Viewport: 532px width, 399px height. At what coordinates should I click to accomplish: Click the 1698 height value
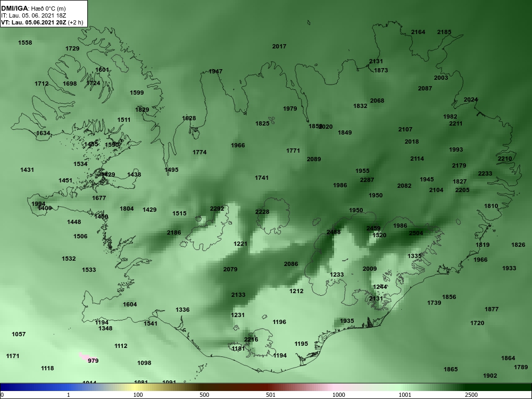70,84
